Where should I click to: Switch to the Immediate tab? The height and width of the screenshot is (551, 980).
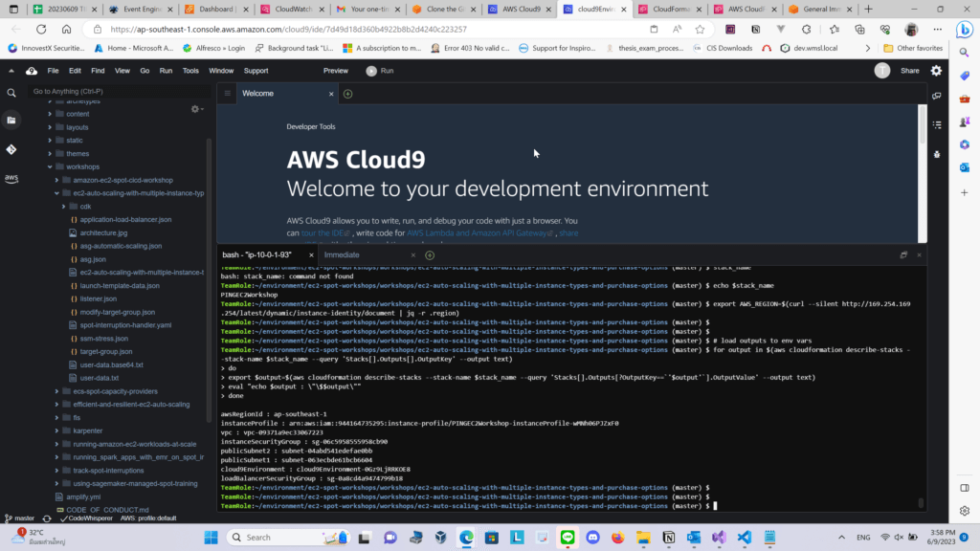(x=342, y=254)
